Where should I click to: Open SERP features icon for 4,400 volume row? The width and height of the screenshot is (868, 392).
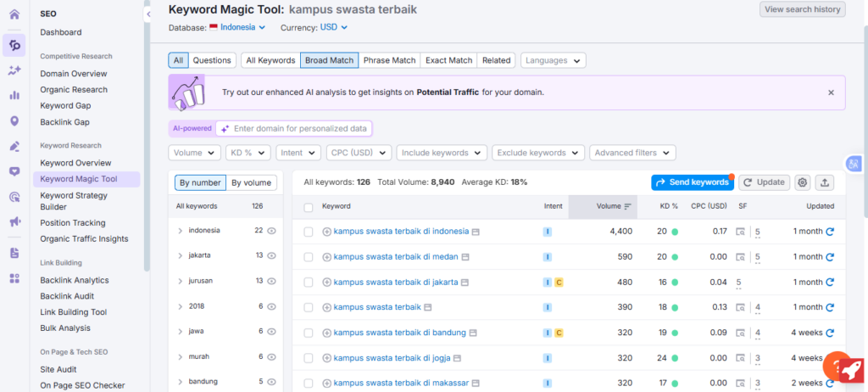click(740, 232)
